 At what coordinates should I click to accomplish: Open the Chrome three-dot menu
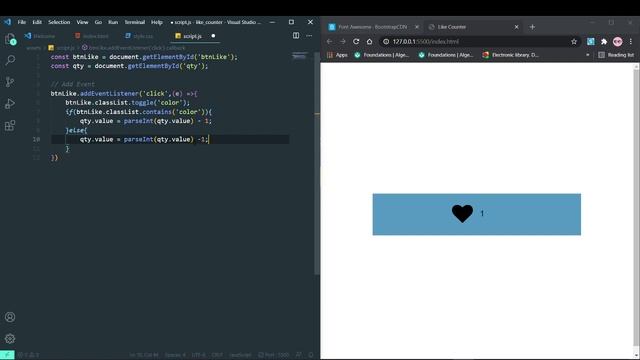[x=631, y=41]
